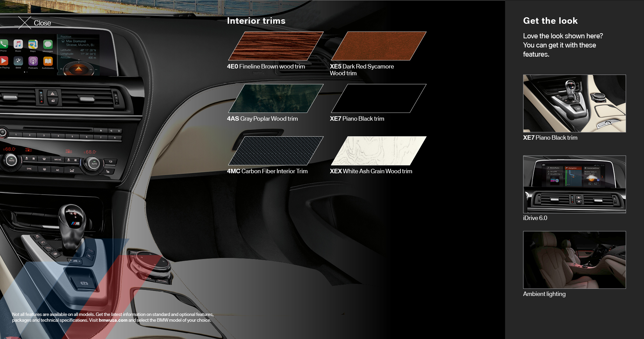The height and width of the screenshot is (339, 644).
Task: Select the 4MC Carbon Fiber trim swatch
Action: [276, 151]
